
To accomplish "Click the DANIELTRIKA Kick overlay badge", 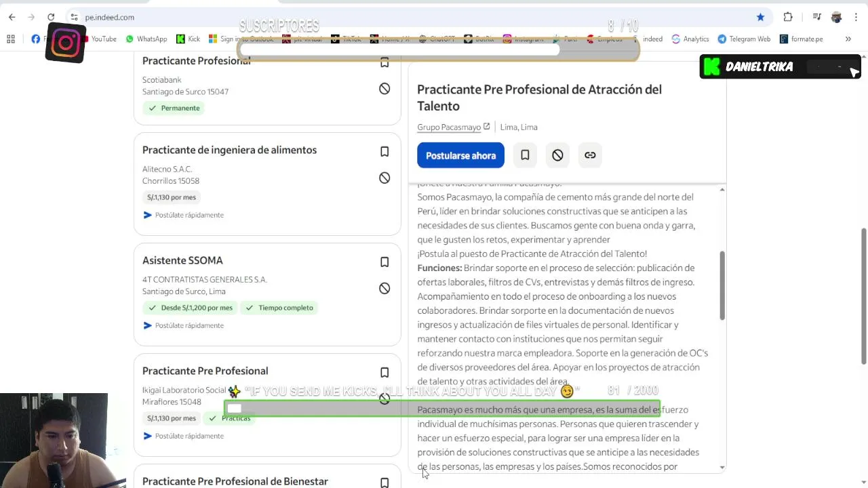I will click(780, 66).
